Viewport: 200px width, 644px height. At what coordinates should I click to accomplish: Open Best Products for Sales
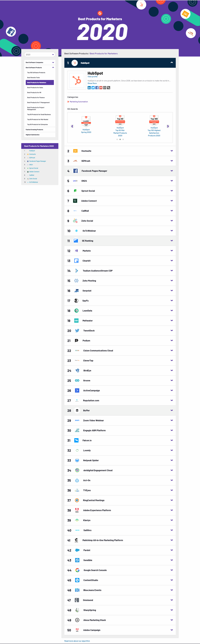(35, 87)
